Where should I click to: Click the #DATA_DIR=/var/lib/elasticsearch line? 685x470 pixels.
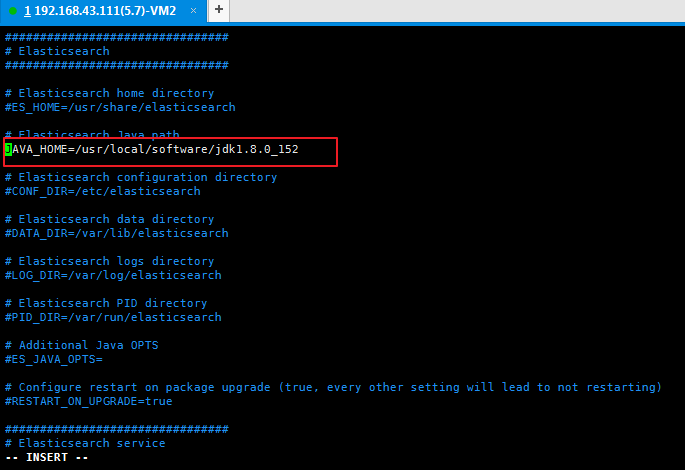pos(117,233)
